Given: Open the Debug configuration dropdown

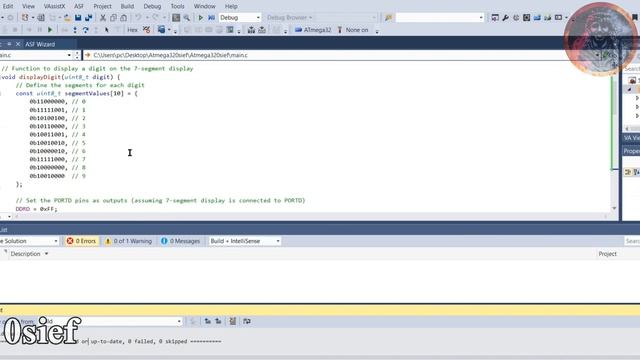Looking at the screenshot, I should point(240,18).
